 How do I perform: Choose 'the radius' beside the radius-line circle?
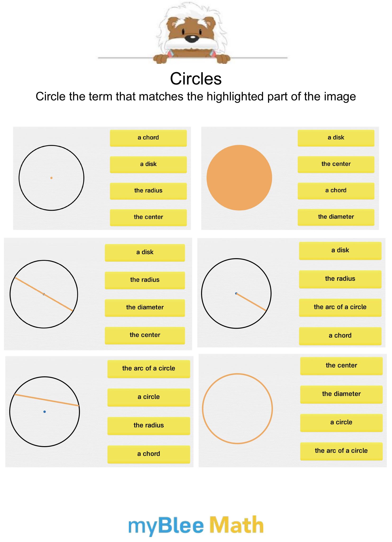(x=340, y=279)
